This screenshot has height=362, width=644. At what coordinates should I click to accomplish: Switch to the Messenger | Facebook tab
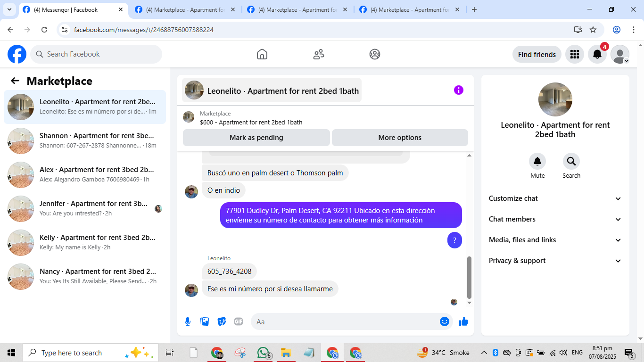pos(73,9)
